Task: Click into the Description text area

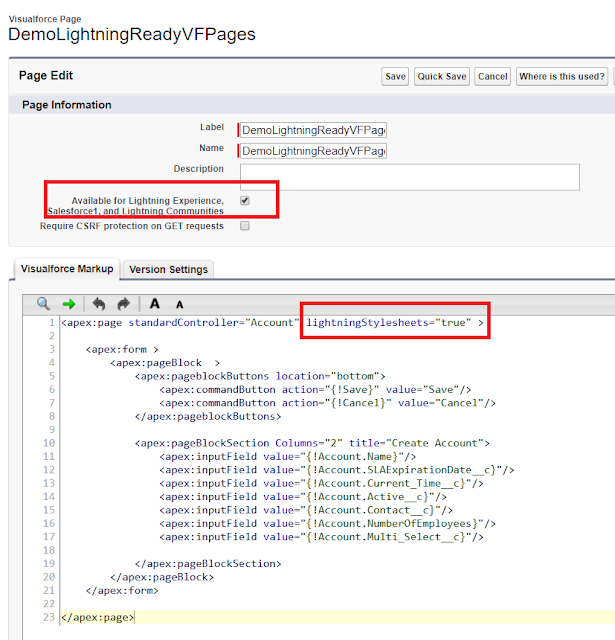Action: [x=410, y=177]
